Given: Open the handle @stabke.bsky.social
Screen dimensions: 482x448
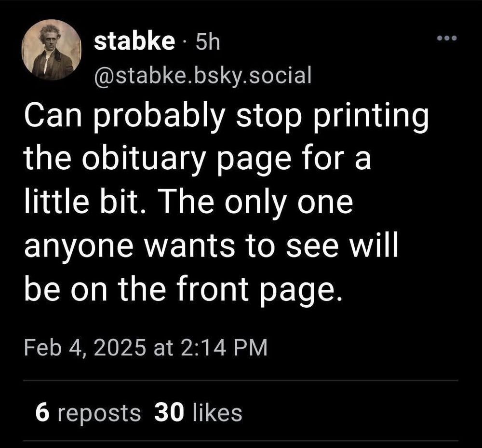Looking at the screenshot, I should pyautogui.click(x=202, y=75).
